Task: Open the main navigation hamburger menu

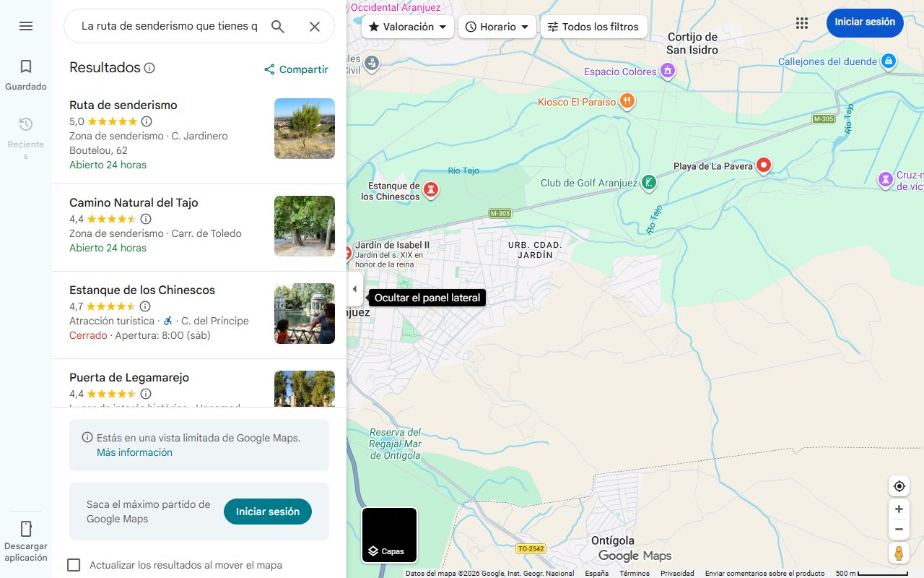Action: click(26, 26)
